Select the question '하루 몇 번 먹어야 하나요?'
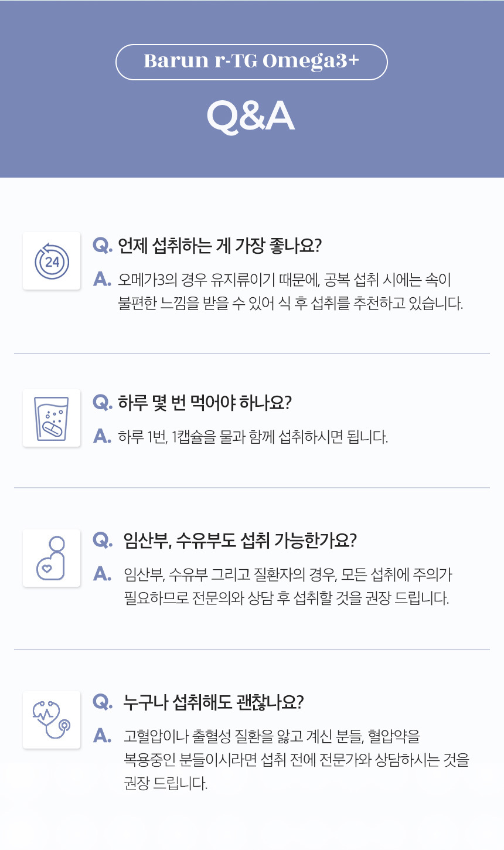This screenshot has height=850, width=504. pyautogui.click(x=205, y=403)
